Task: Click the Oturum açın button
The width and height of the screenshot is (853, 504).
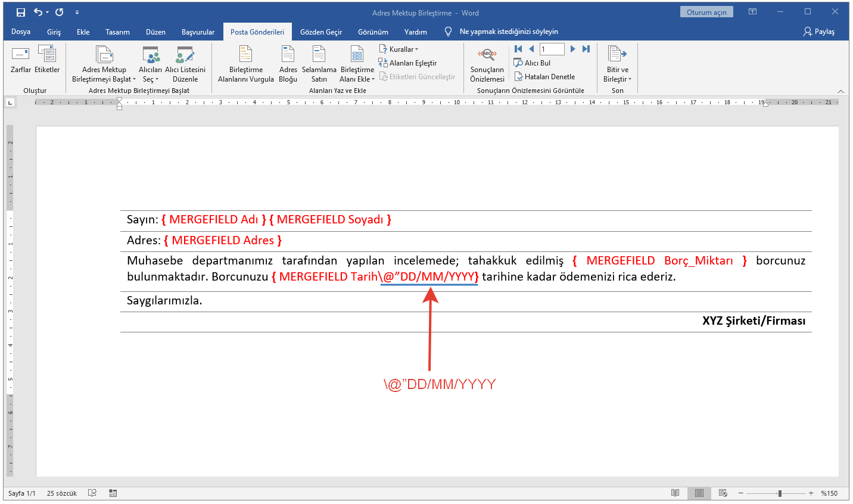Action: coord(706,13)
